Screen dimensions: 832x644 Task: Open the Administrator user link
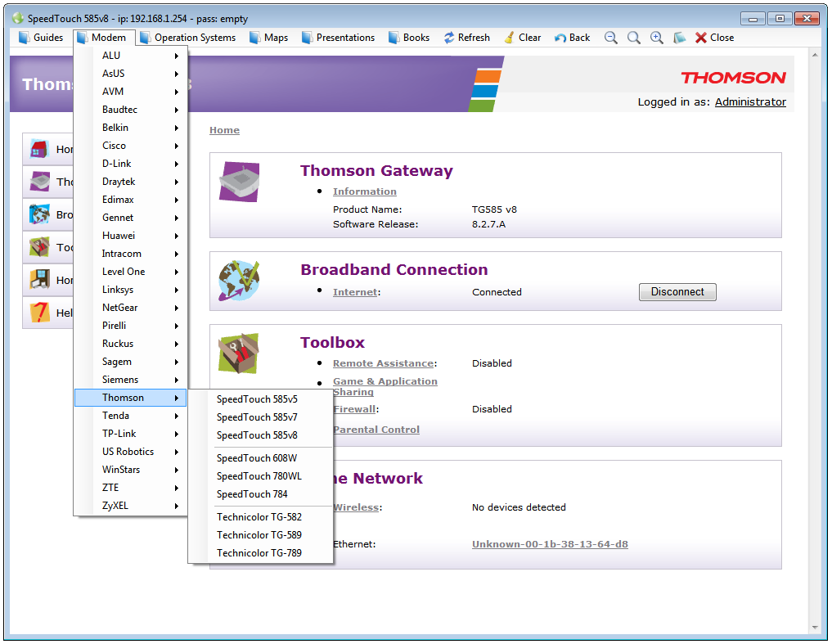point(750,102)
